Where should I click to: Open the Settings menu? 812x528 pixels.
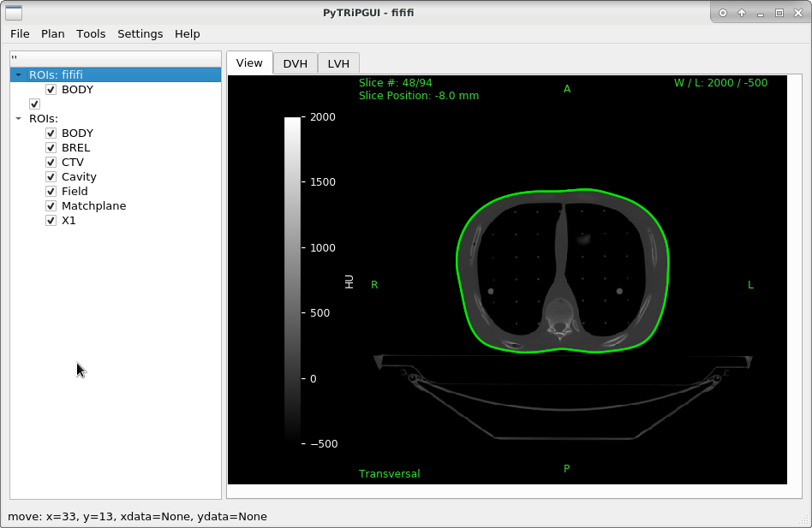pos(140,33)
